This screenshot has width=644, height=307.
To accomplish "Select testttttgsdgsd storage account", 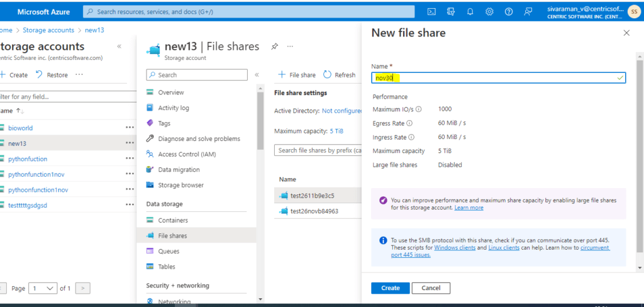I will tap(28, 204).
